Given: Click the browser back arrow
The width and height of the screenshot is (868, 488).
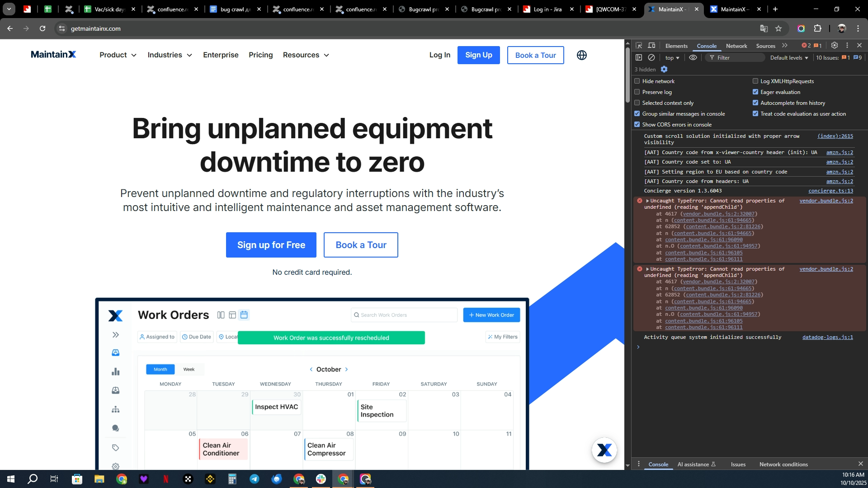Looking at the screenshot, I should point(10,28).
